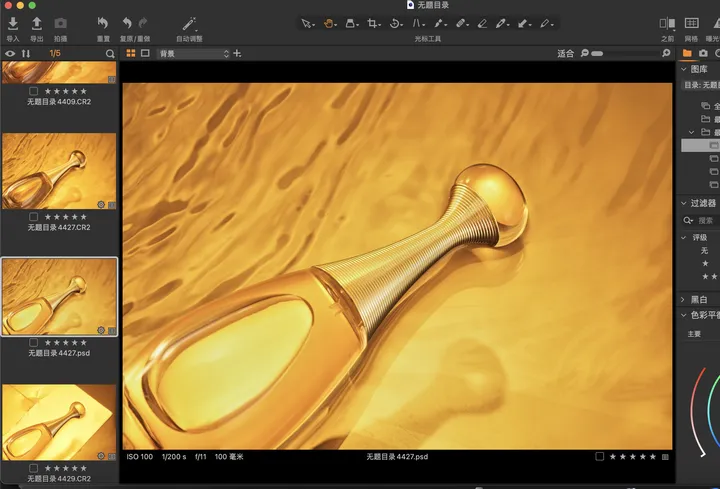Select the Crop cursor tool
This screenshot has height=489, width=720.
(x=373, y=22)
